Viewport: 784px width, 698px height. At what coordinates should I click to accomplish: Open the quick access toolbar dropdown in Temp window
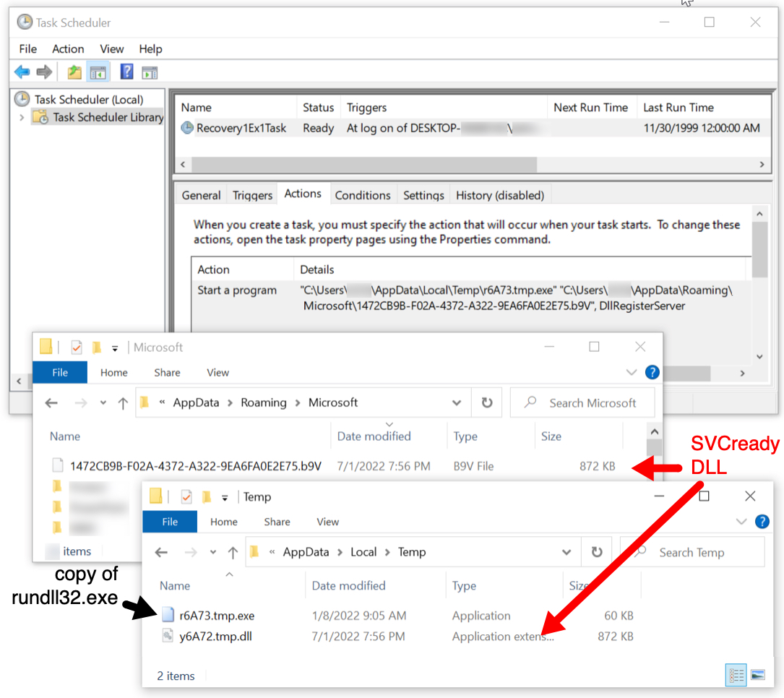point(225,498)
